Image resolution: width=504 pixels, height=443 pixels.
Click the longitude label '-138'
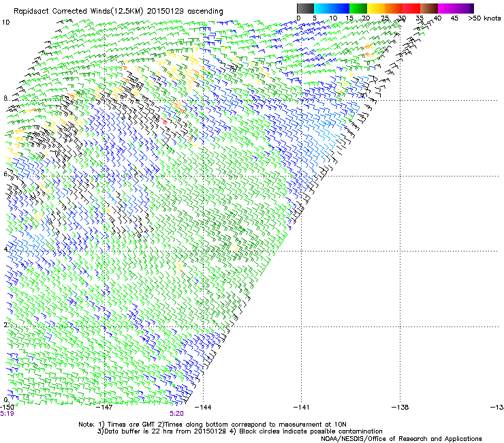click(x=400, y=408)
